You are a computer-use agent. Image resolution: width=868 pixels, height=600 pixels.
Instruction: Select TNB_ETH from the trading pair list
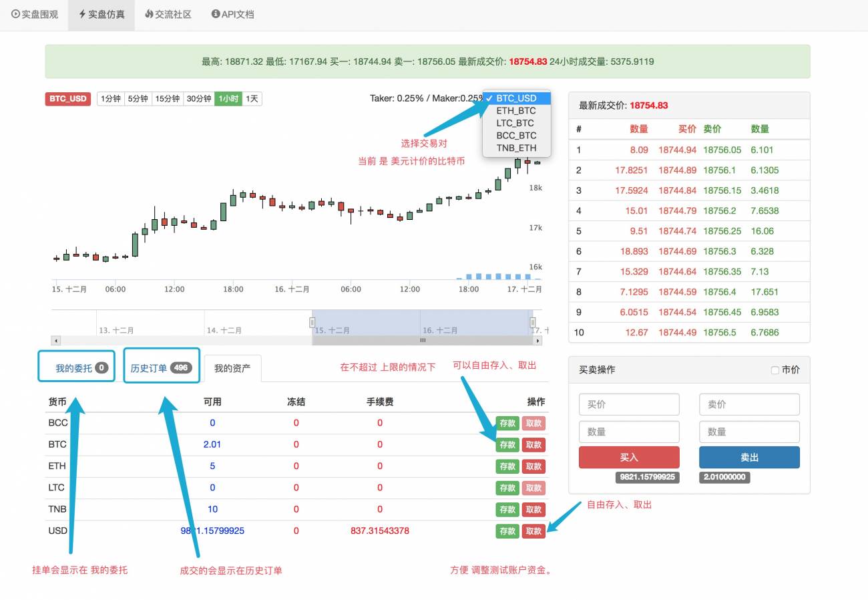pyautogui.click(x=515, y=148)
